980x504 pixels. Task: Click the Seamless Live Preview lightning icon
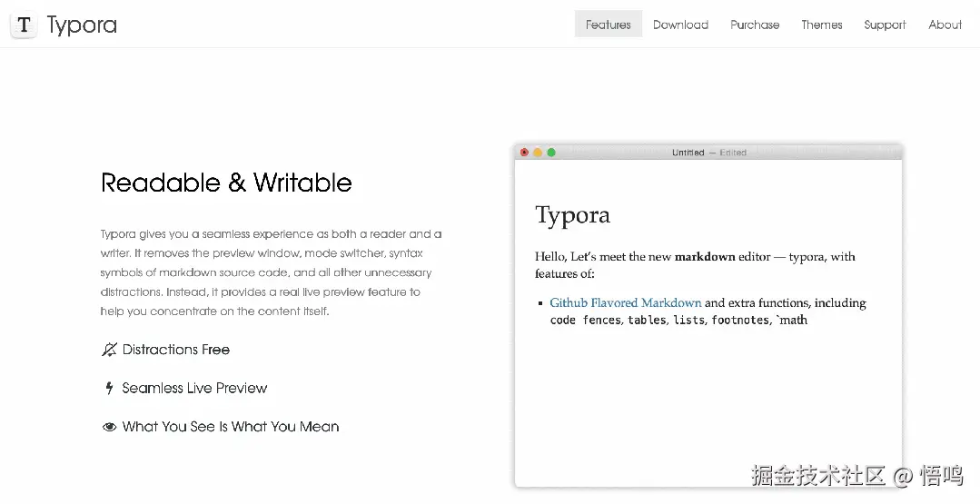point(110,389)
